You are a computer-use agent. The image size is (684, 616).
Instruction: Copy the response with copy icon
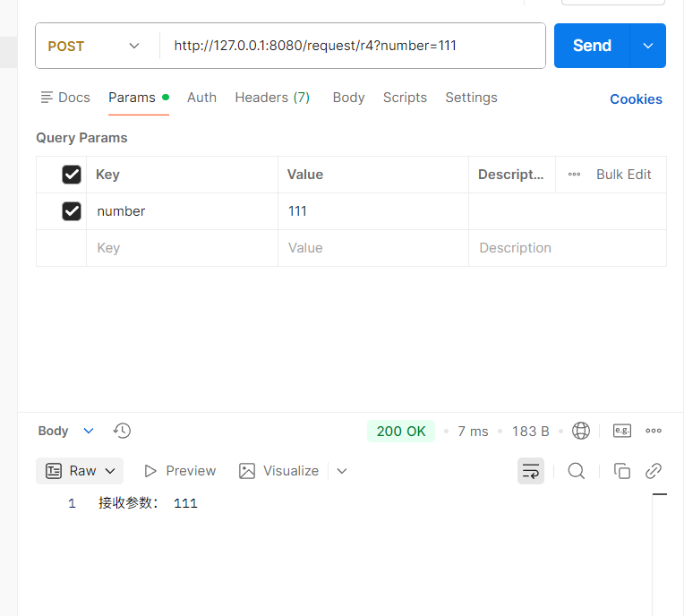point(622,471)
